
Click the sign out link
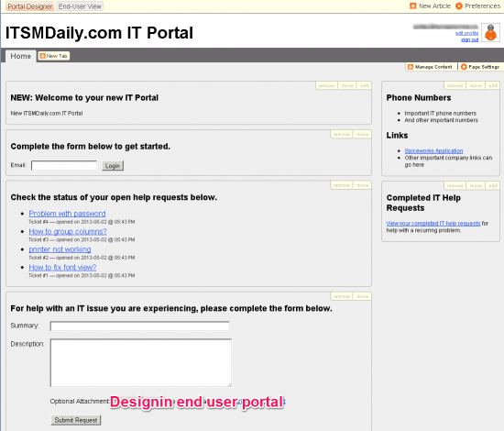click(x=469, y=39)
